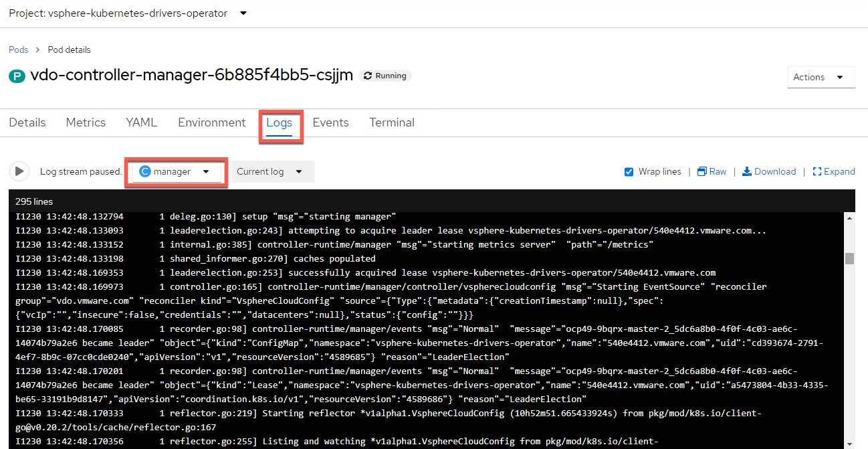868x449 pixels.
Task: Select the Logs tab
Action: pos(279,122)
